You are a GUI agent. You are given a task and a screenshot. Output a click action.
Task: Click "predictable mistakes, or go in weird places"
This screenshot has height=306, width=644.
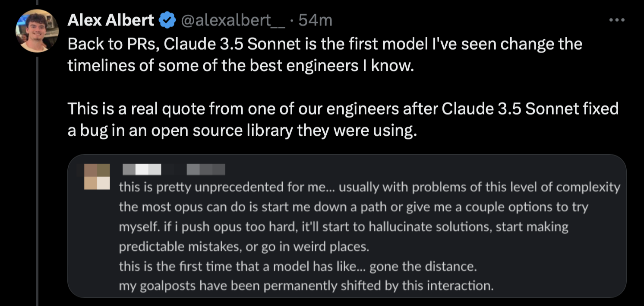(x=244, y=247)
